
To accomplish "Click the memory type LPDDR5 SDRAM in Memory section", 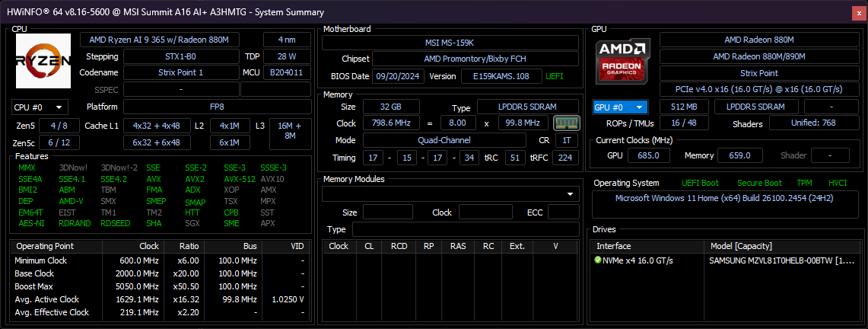I will tap(527, 107).
